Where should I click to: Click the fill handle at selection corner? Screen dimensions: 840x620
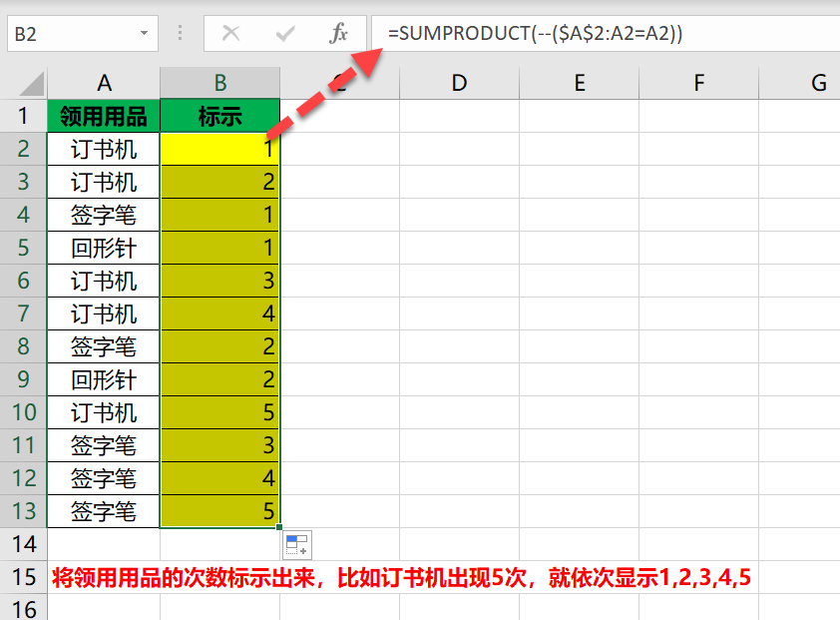(279, 527)
